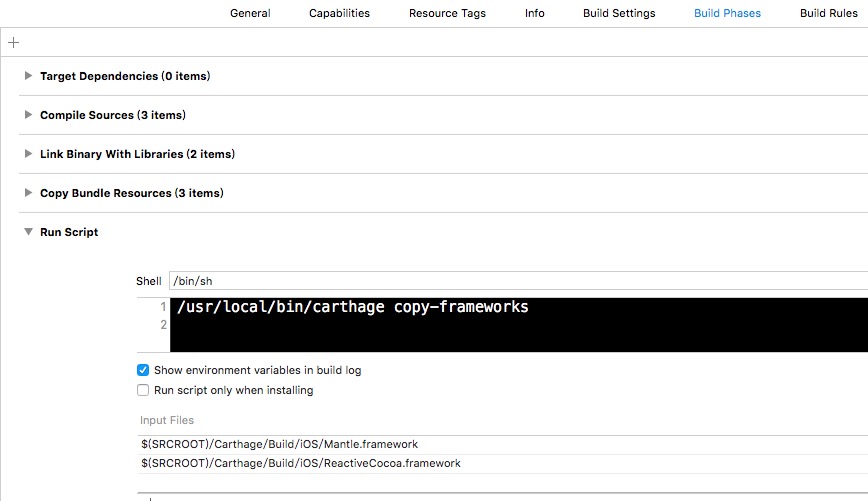The width and height of the screenshot is (868, 501).
Task: Open the Build Settings tab
Action: tap(619, 13)
